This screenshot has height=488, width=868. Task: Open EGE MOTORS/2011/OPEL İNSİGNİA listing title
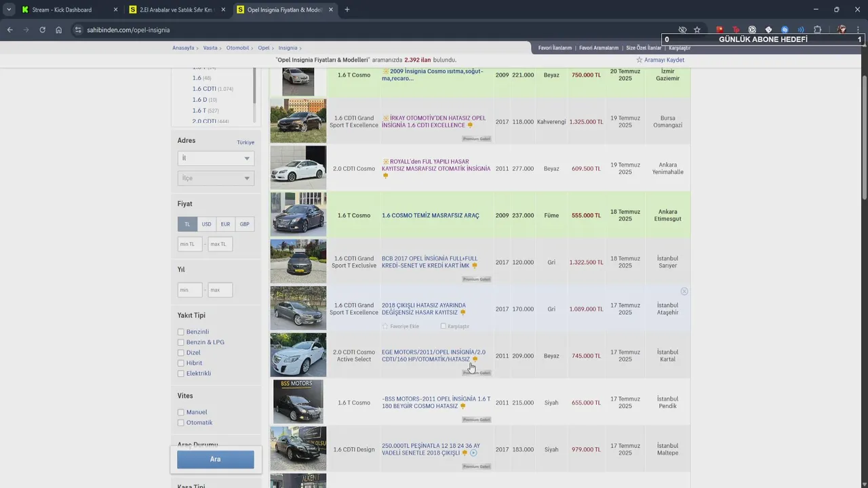[433, 356]
